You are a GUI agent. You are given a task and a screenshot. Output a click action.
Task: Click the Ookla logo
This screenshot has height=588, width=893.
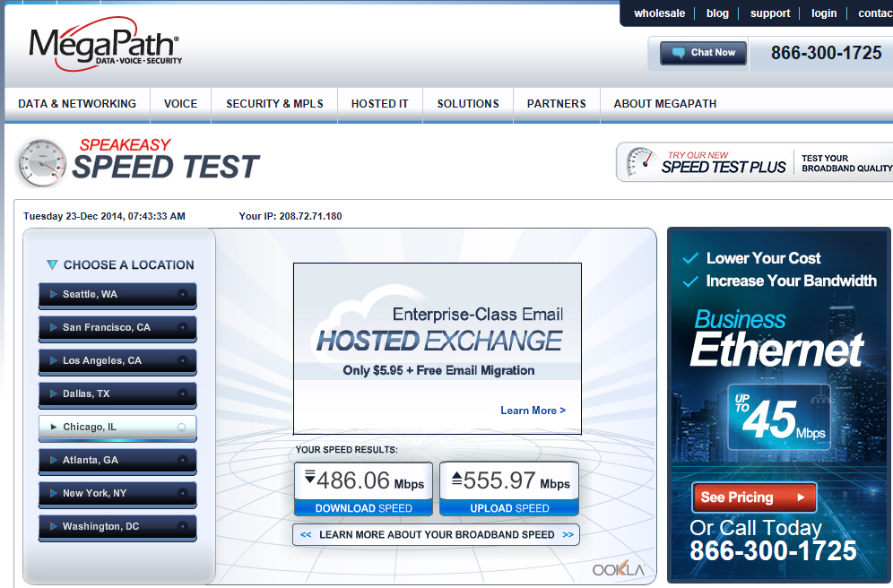(x=619, y=568)
